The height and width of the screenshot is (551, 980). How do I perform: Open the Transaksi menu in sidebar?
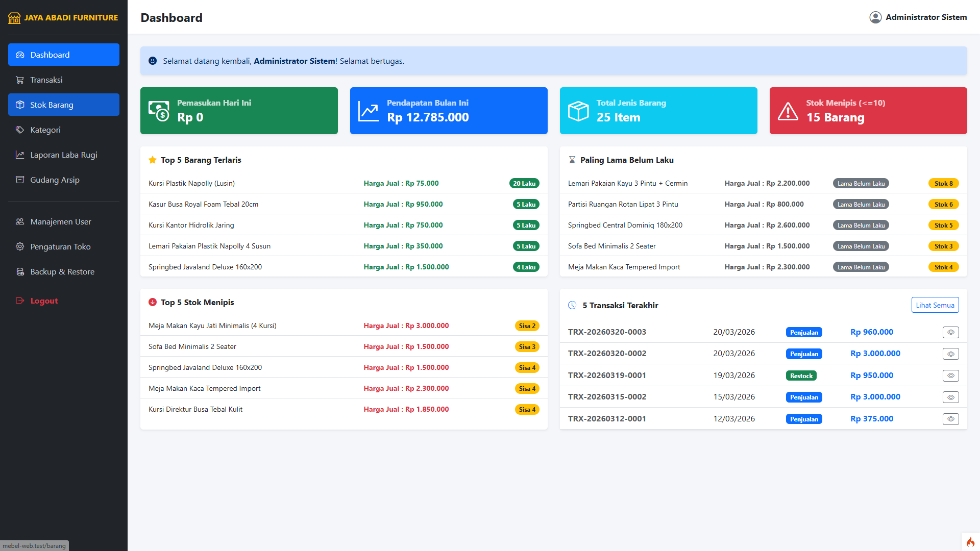pos(46,80)
